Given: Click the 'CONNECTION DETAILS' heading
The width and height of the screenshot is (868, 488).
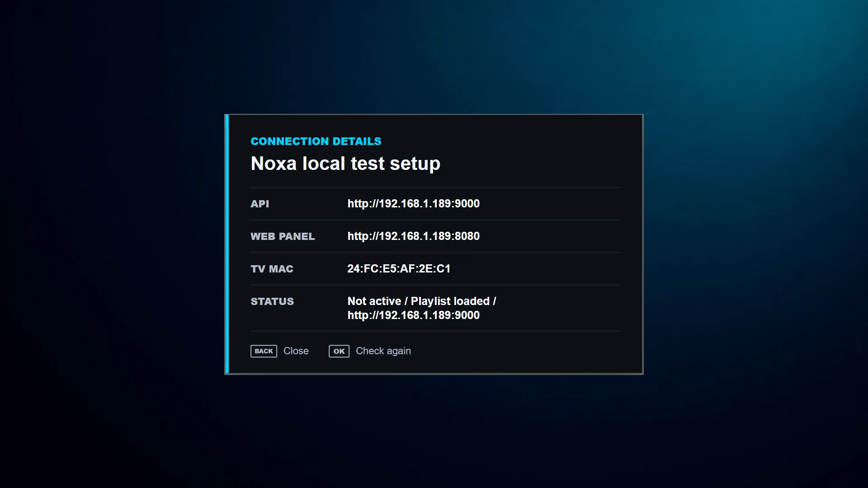Looking at the screenshot, I should coord(316,141).
